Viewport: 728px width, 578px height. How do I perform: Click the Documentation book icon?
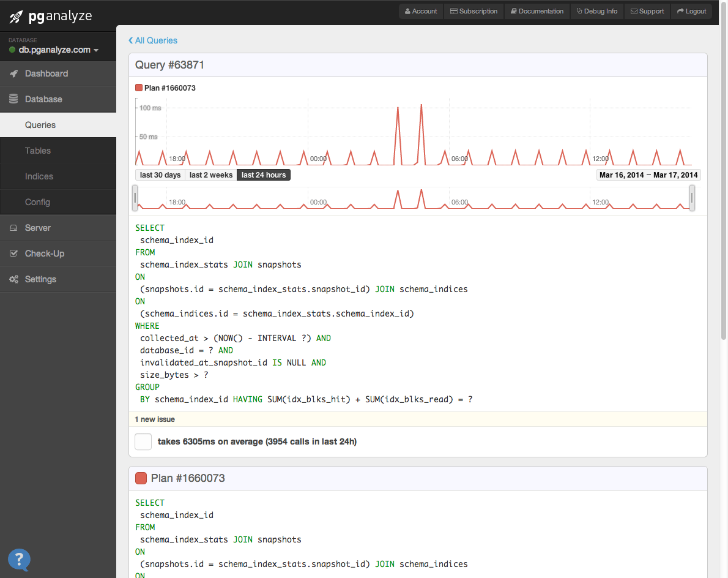coord(513,11)
